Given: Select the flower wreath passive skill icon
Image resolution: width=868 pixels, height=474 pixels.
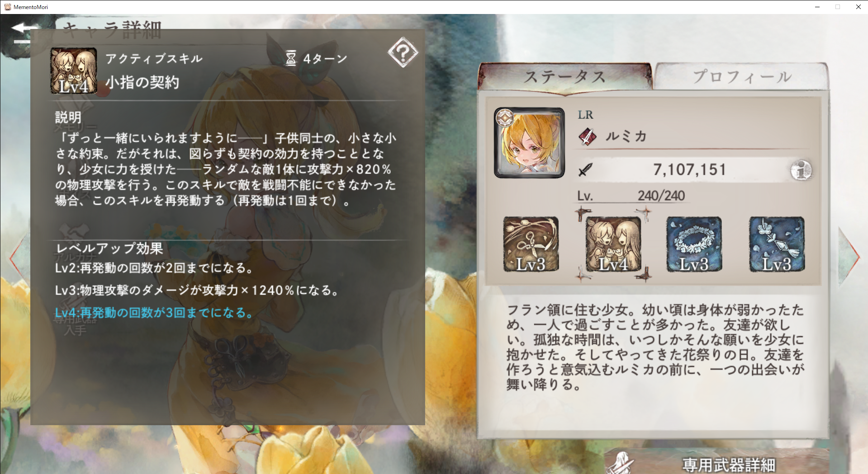Looking at the screenshot, I should [x=694, y=244].
